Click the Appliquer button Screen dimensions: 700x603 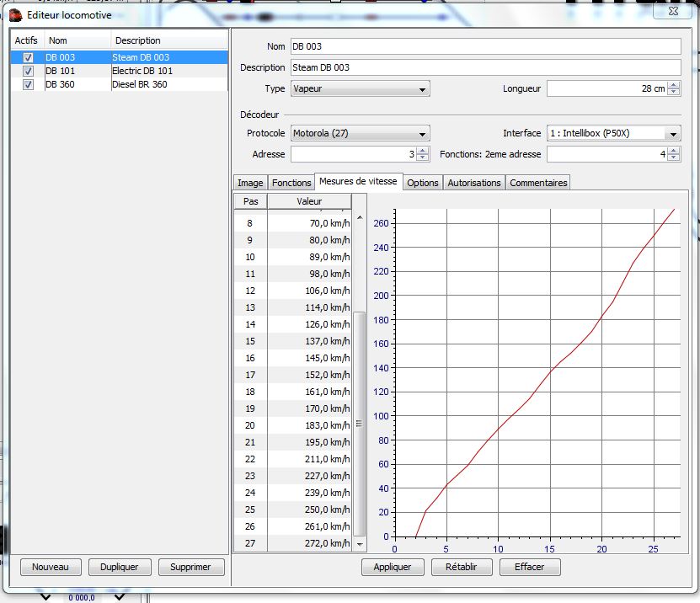coord(393,567)
